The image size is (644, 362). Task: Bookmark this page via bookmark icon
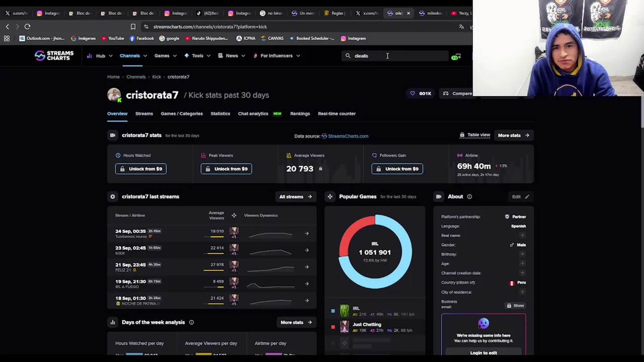(133, 27)
